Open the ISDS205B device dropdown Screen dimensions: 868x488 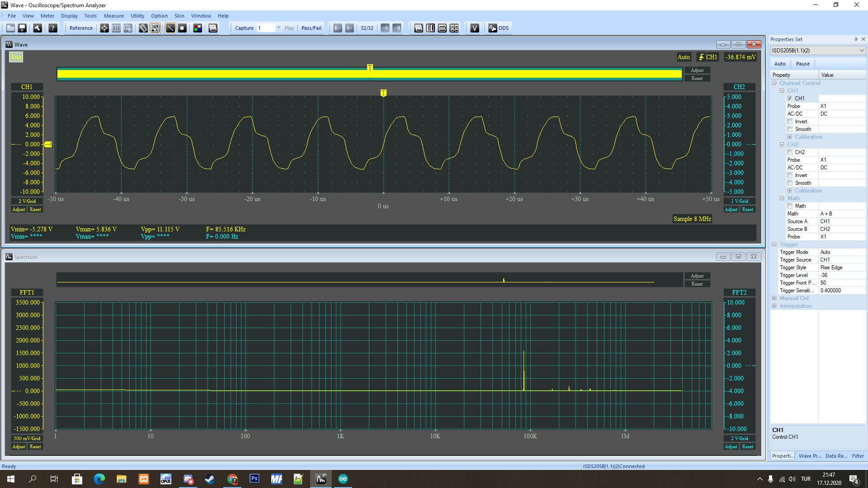tap(862, 51)
